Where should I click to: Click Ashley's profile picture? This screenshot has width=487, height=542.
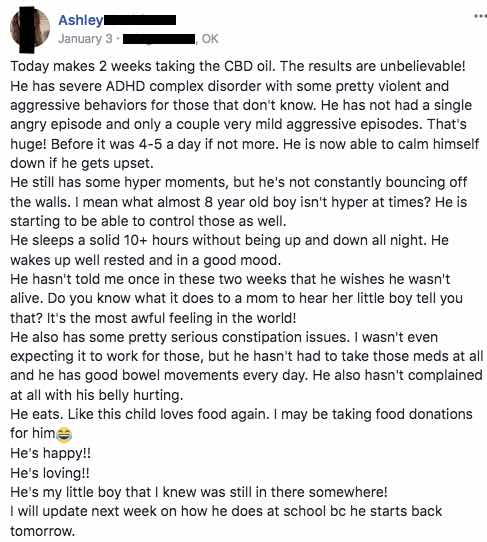(30, 30)
